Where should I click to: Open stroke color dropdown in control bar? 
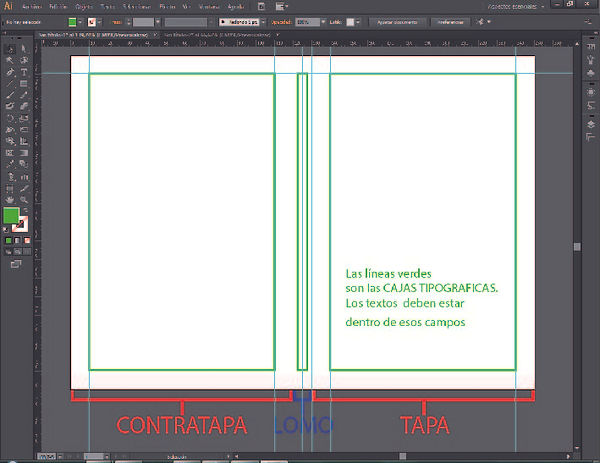[99, 22]
